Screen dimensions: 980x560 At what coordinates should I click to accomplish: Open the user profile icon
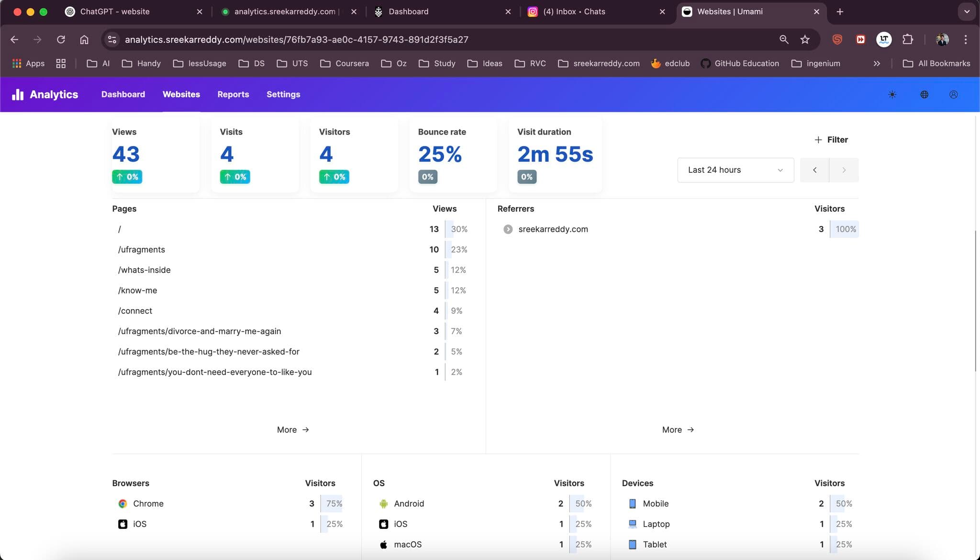click(x=953, y=94)
